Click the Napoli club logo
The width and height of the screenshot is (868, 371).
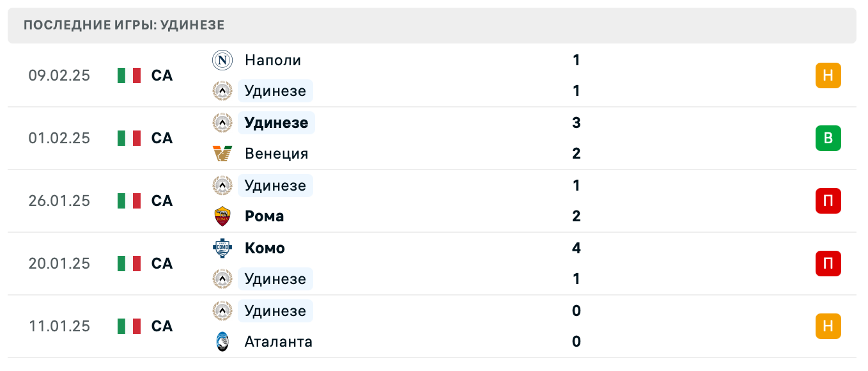[222, 60]
